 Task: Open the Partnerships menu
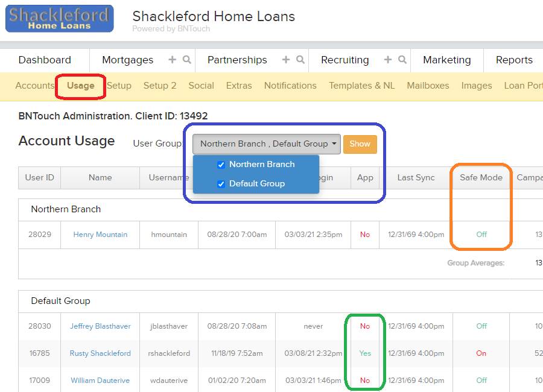237,60
